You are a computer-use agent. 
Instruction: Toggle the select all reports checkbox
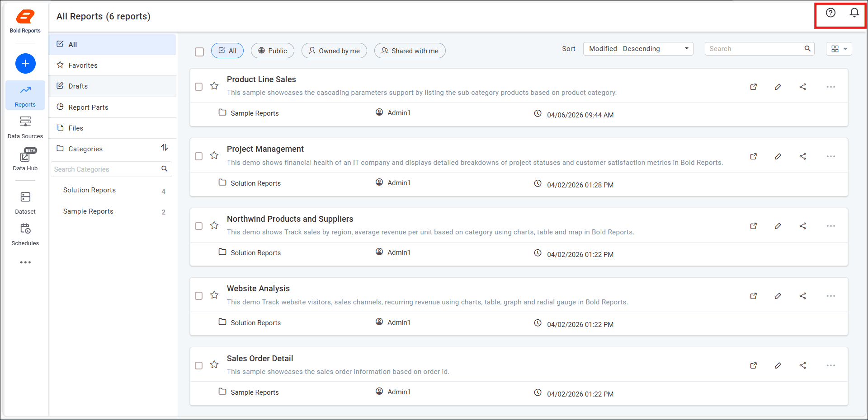point(199,51)
